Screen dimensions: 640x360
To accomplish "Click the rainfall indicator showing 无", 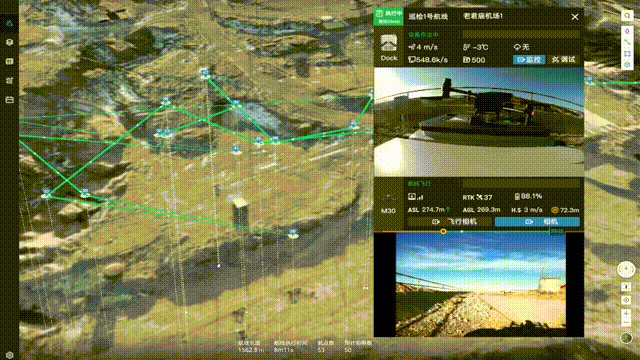I will click(x=522, y=47).
